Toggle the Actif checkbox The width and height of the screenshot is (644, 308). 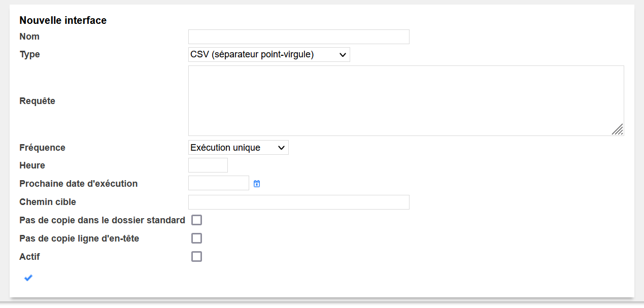196,257
